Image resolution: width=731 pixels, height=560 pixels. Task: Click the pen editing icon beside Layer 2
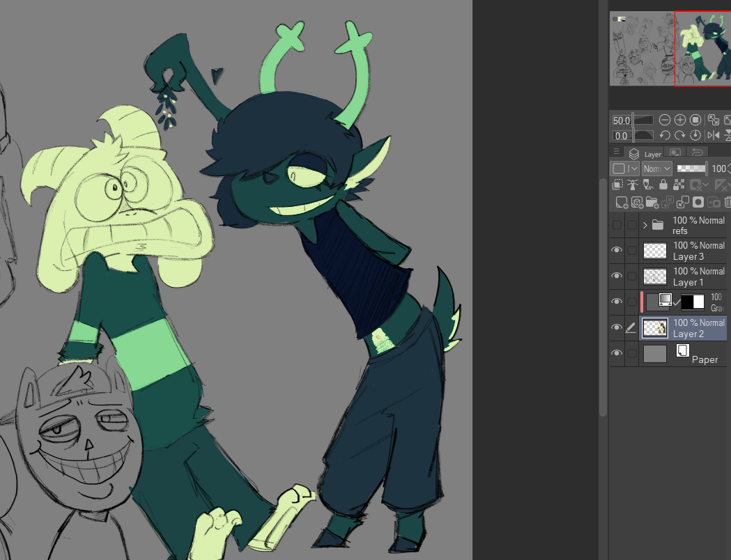[631, 328]
